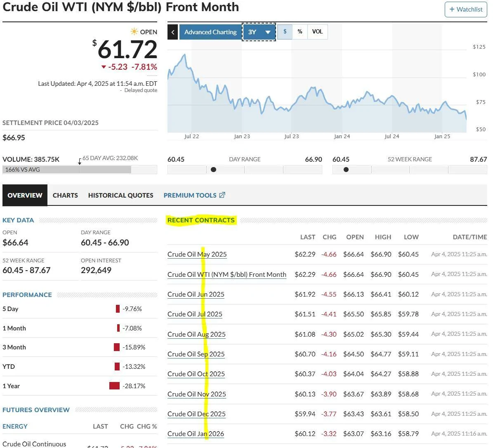Click the back chevron beside Advanced Charting

point(172,32)
